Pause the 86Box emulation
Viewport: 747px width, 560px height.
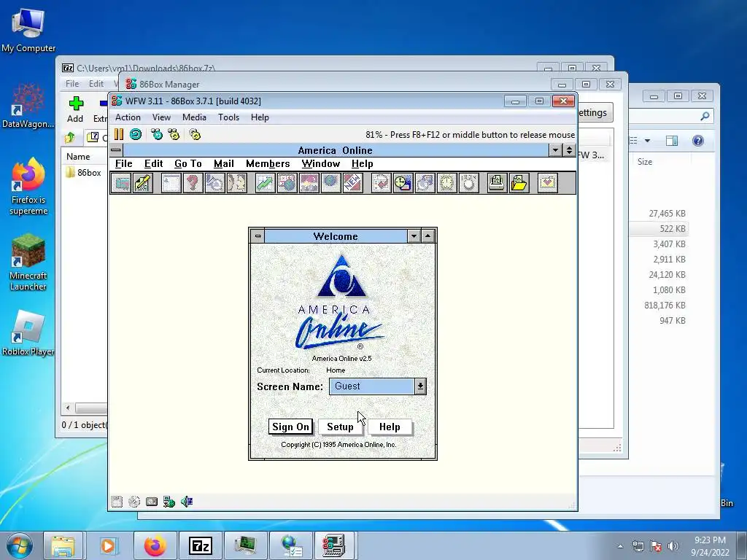click(x=119, y=134)
